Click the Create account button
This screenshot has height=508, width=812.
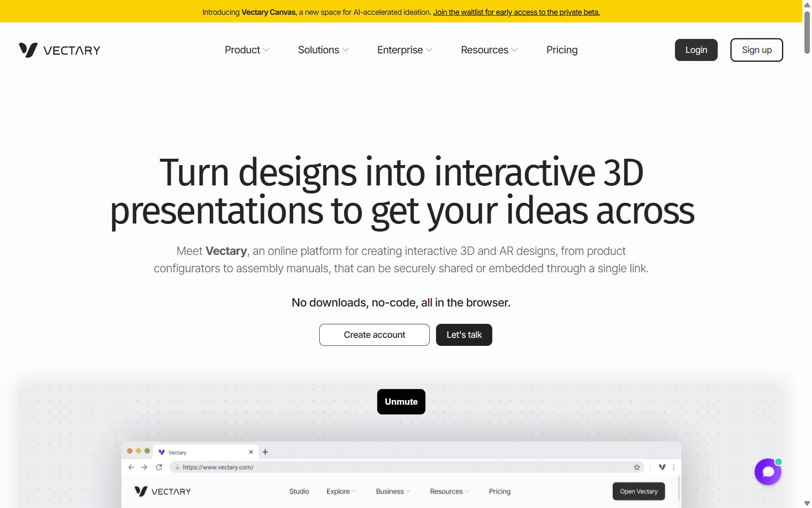[x=374, y=335]
